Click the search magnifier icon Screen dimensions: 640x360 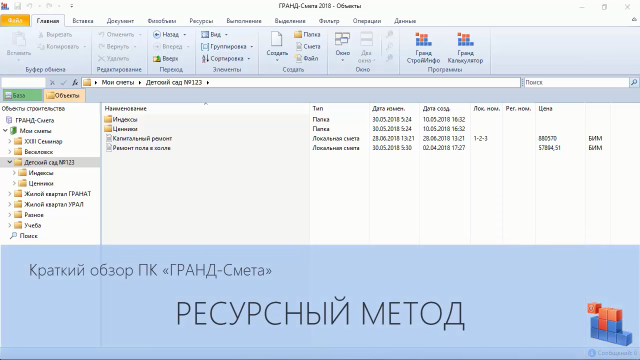633,82
